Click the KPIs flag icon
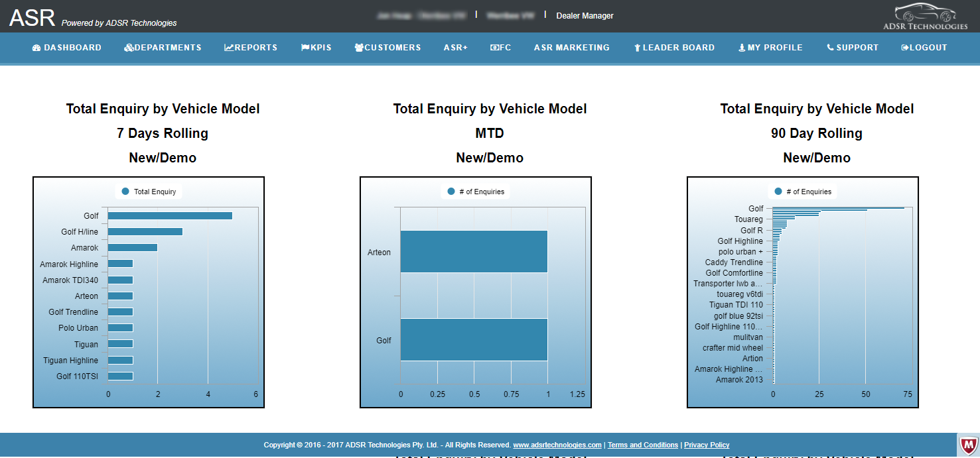The image size is (980, 458). pos(305,48)
